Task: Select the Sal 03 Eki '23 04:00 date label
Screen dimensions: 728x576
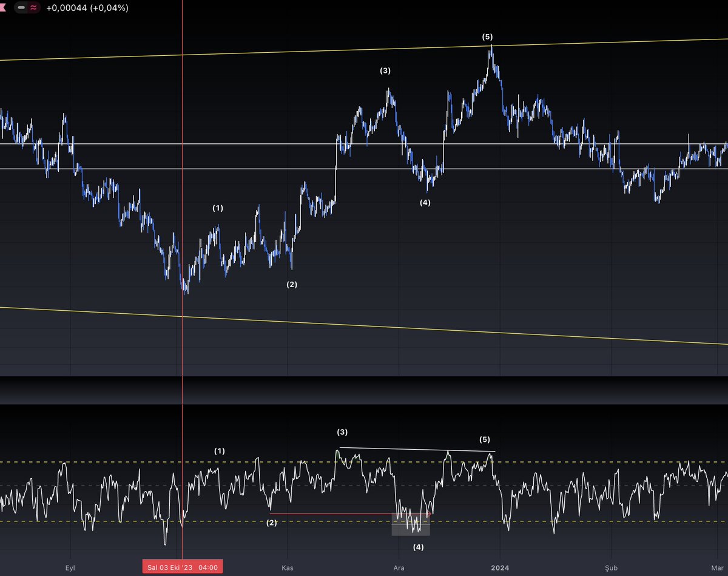Action: pyautogui.click(x=183, y=568)
